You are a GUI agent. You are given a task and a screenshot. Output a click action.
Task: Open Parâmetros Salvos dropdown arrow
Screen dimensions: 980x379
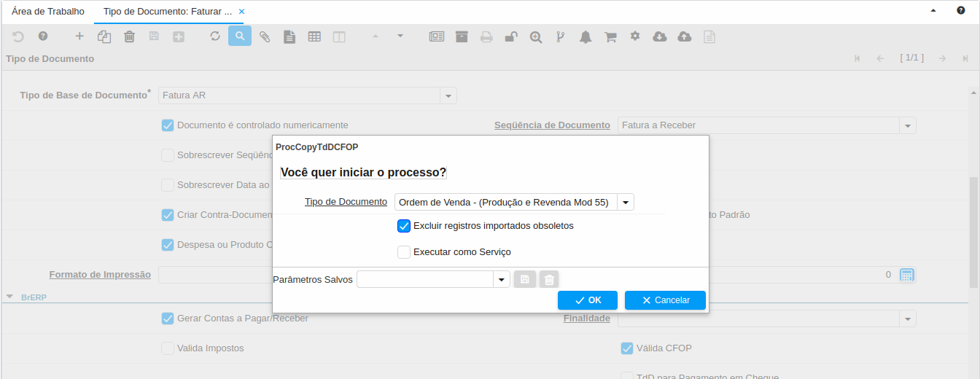point(502,279)
